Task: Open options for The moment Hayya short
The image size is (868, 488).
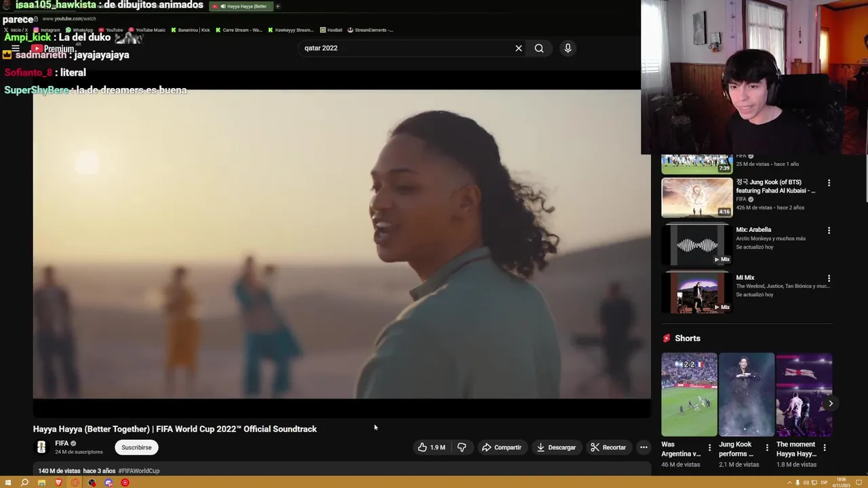Action: pos(825,448)
